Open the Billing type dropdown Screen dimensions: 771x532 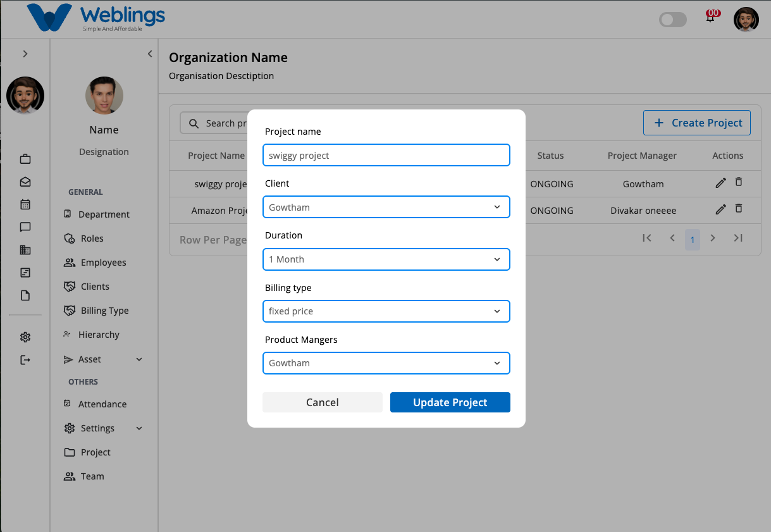386,311
